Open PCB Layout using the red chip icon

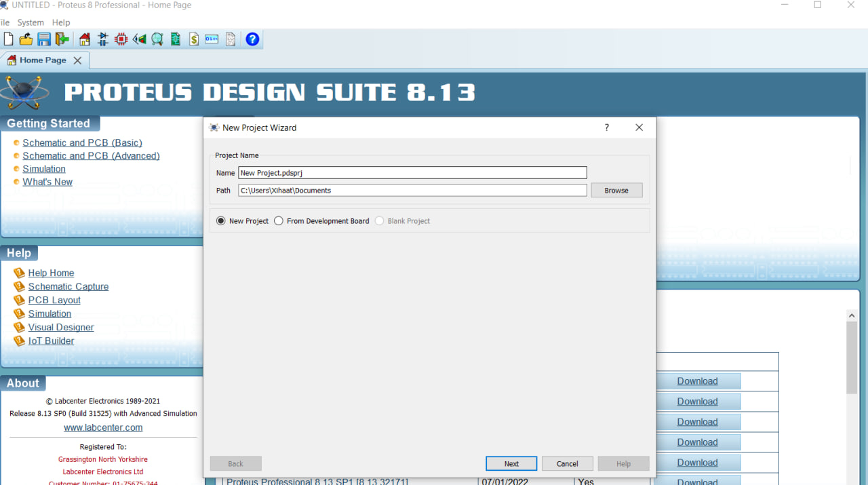coord(121,39)
